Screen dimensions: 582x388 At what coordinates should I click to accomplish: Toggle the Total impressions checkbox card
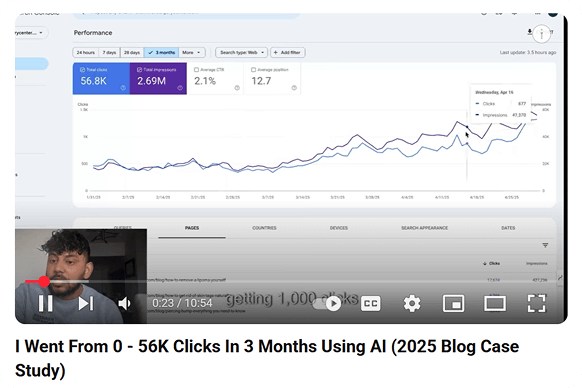click(x=158, y=78)
